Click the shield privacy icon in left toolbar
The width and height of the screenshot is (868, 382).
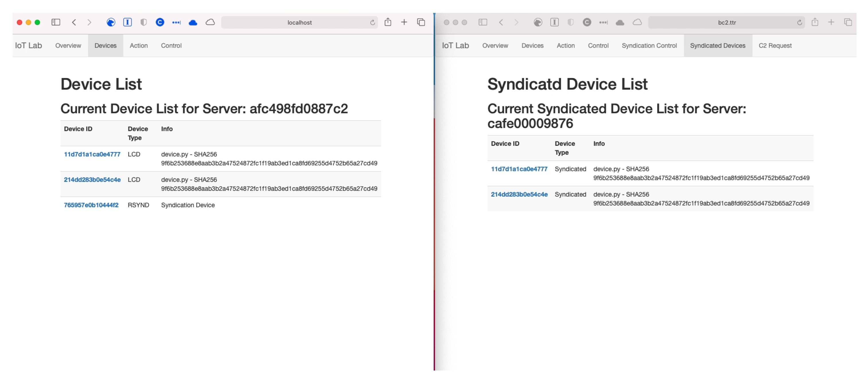click(x=143, y=22)
